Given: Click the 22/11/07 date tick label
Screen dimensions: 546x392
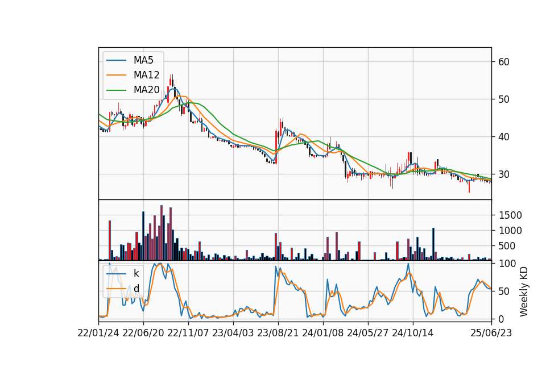Looking at the screenshot, I should tap(188, 333).
